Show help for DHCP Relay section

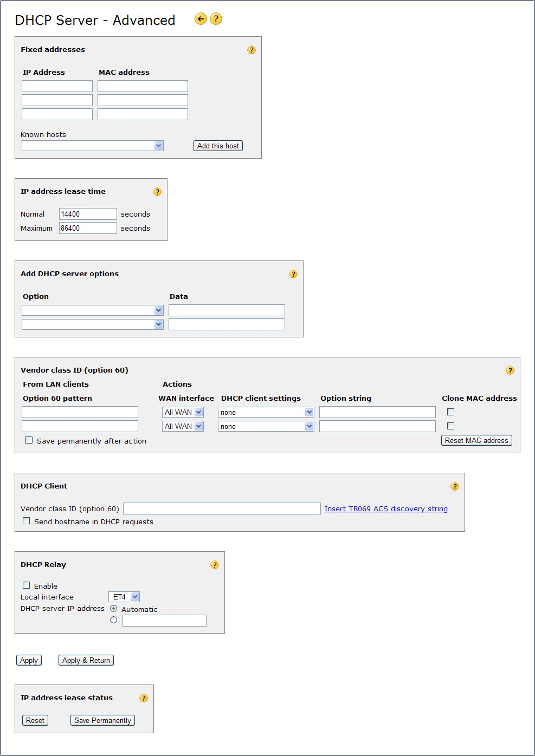(215, 565)
